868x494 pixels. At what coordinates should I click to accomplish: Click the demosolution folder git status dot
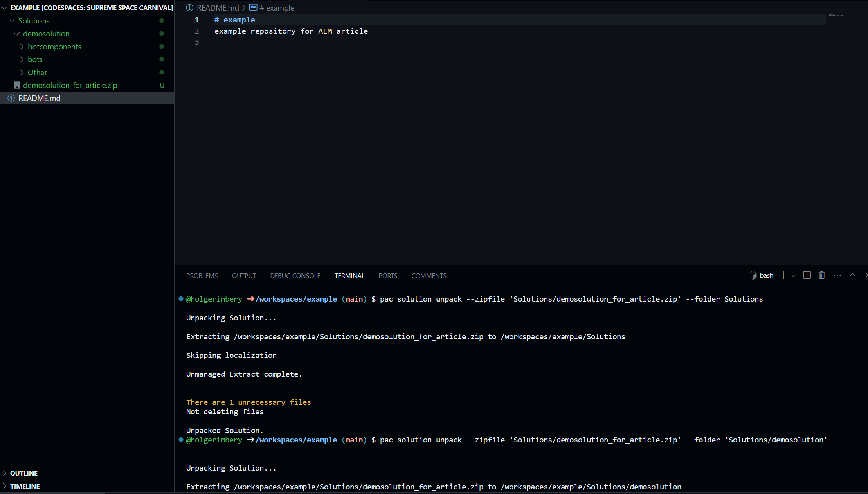[x=162, y=34]
